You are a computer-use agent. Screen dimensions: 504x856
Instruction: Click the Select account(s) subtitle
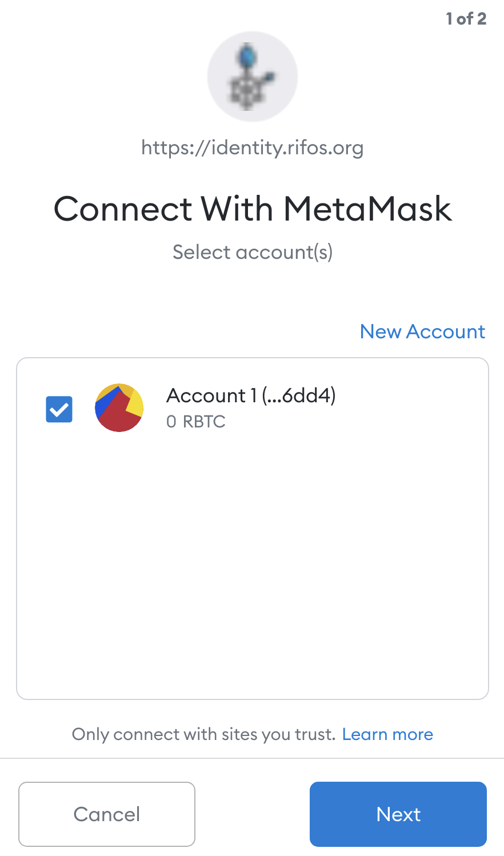click(252, 252)
